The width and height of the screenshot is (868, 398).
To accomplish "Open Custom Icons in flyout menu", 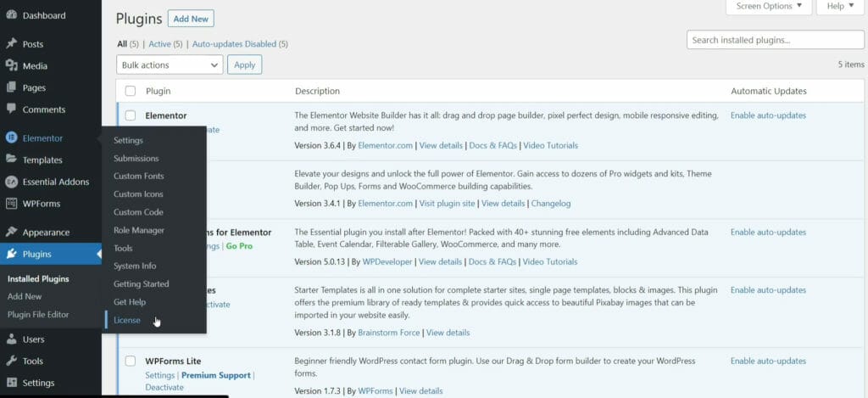I will click(x=138, y=194).
